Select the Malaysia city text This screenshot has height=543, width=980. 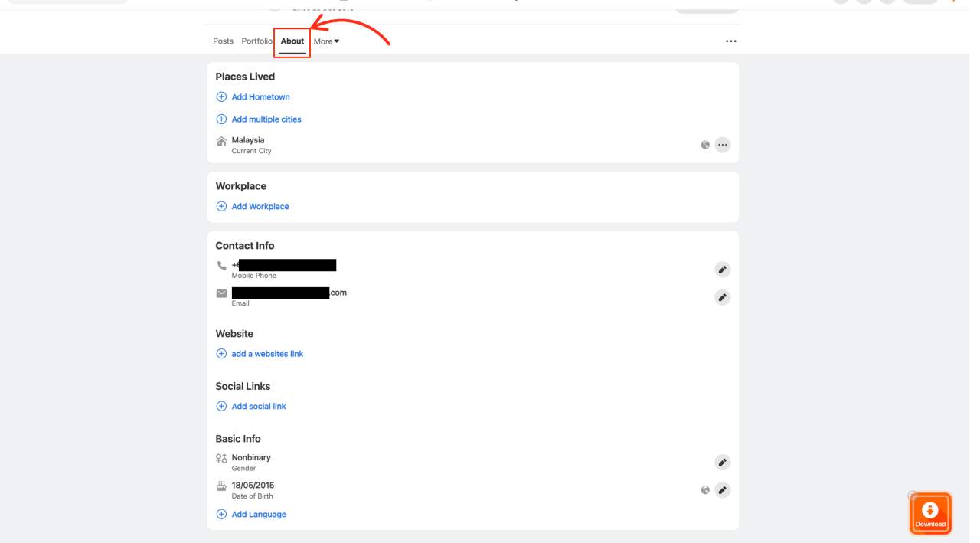click(248, 140)
